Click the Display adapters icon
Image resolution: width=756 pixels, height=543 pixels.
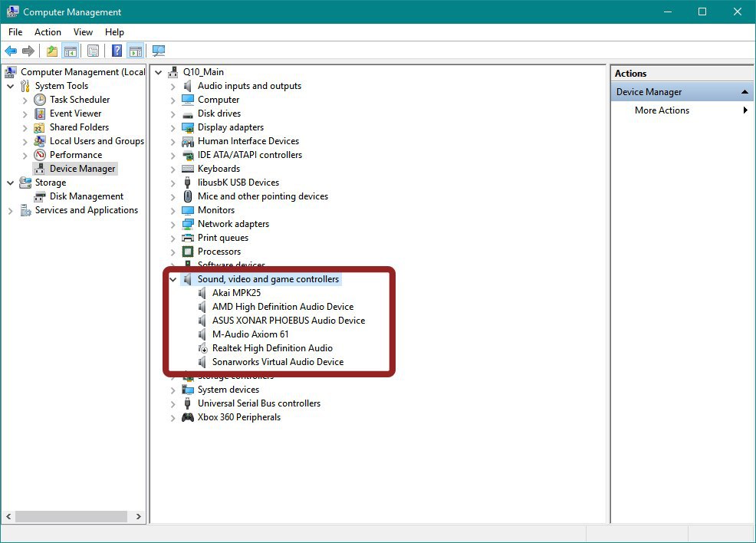[188, 128]
